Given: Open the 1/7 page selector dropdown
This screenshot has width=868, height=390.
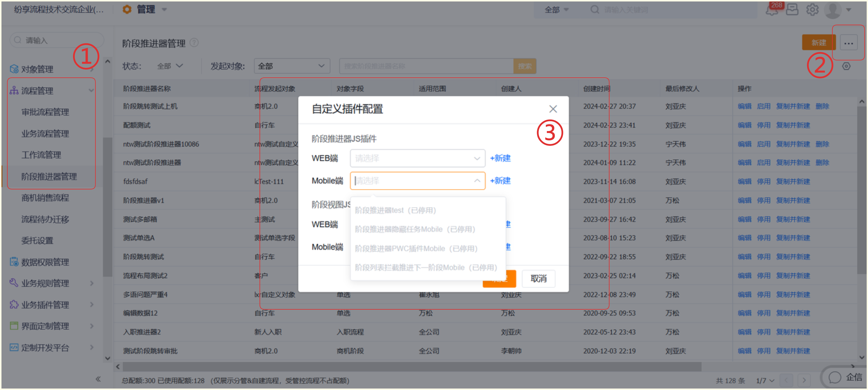Looking at the screenshot, I should click(765, 381).
